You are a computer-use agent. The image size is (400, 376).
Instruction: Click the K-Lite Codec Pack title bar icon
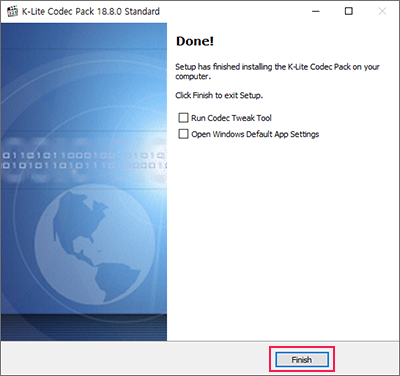(x=12, y=11)
